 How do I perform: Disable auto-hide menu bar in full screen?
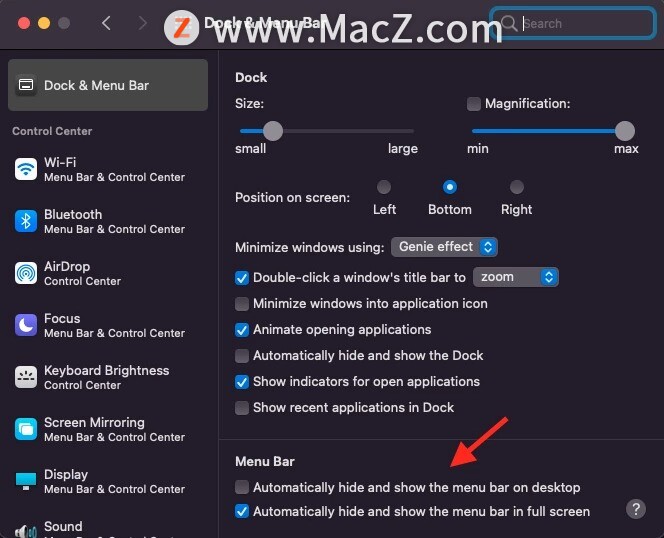point(242,511)
